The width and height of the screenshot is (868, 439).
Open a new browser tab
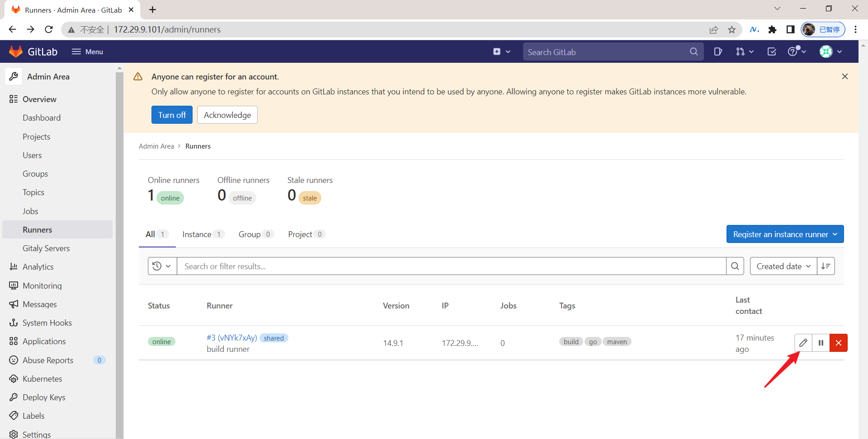[152, 9]
